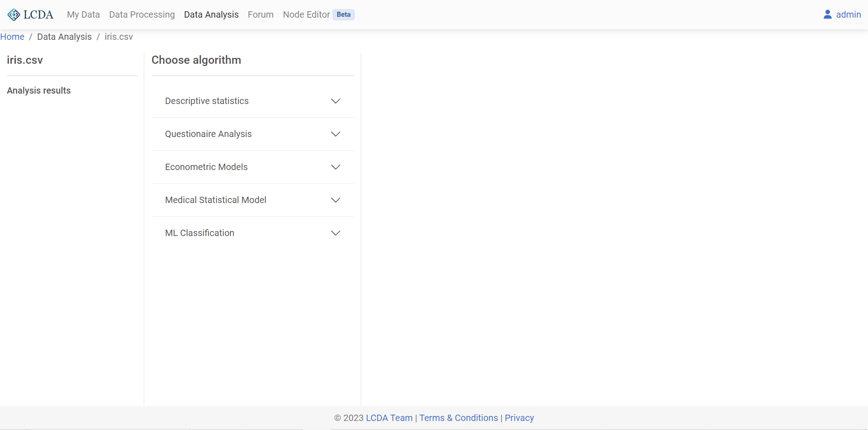
Task: Click Data Analysis in the breadcrumb trail
Action: pyautogui.click(x=64, y=37)
